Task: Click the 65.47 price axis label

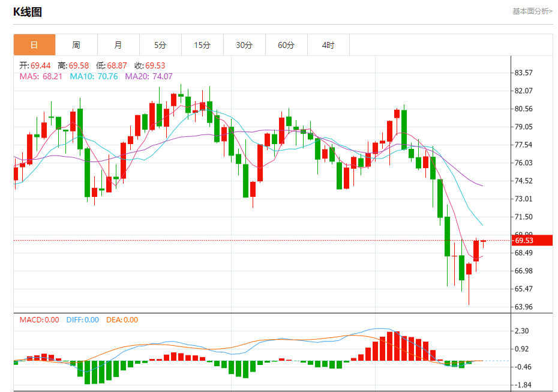Action: 524,289
